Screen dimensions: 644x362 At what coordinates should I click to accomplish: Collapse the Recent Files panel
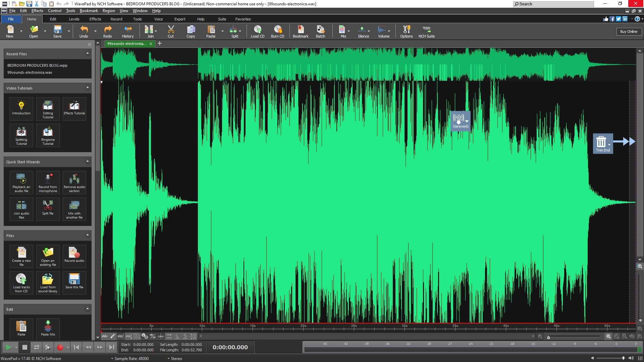pyautogui.click(x=88, y=53)
